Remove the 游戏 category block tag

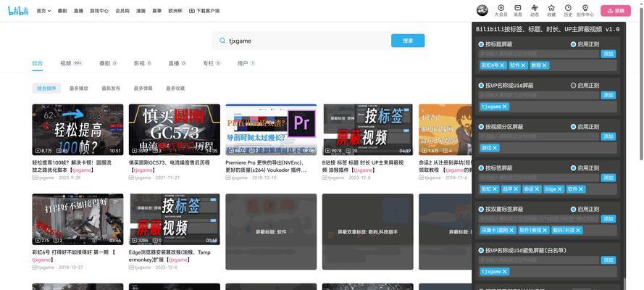point(495,148)
